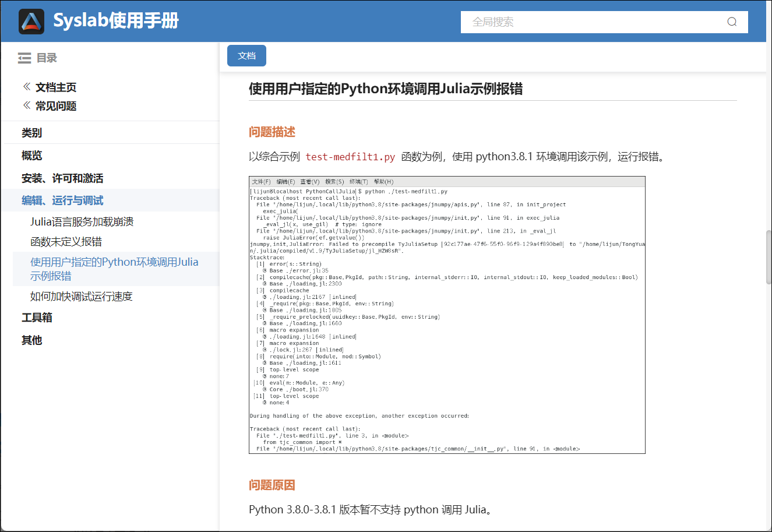772x532 pixels.
Task: Click the back chevron beside 文档主页
Action: pyautogui.click(x=27, y=87)
